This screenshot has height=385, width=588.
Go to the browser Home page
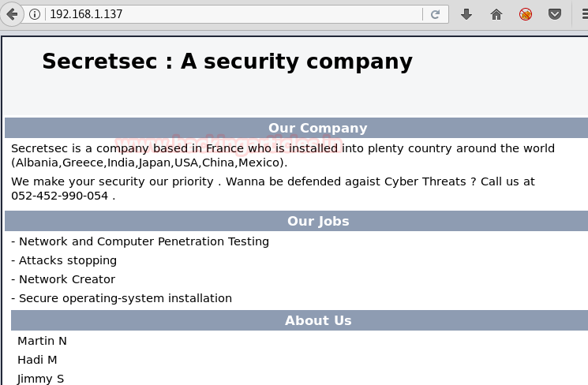point(496,14)
